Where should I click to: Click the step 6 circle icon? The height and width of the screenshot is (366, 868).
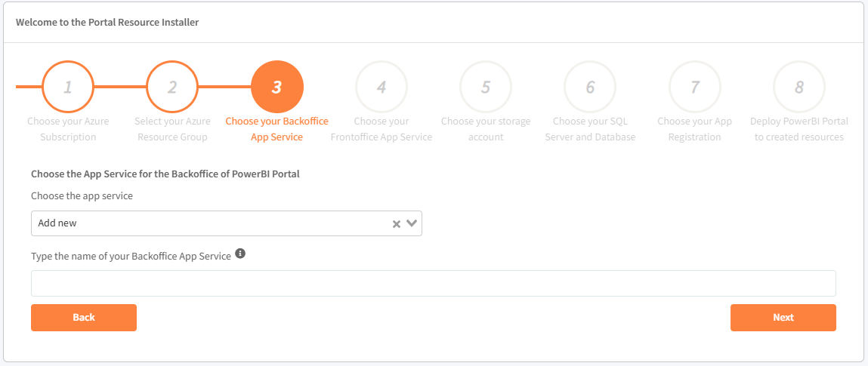[590, 87]
